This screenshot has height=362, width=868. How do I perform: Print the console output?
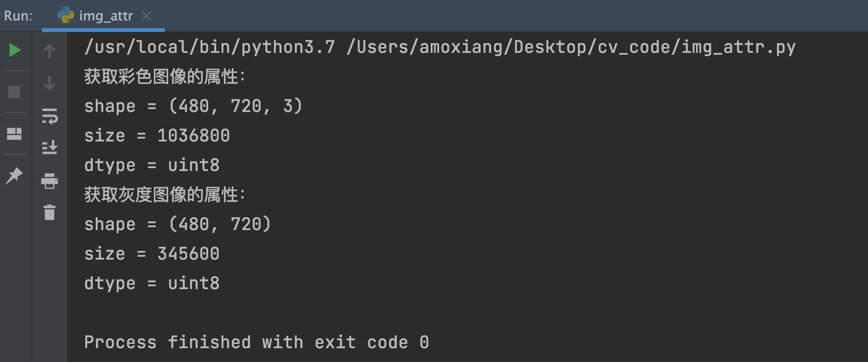coord(50,181)
